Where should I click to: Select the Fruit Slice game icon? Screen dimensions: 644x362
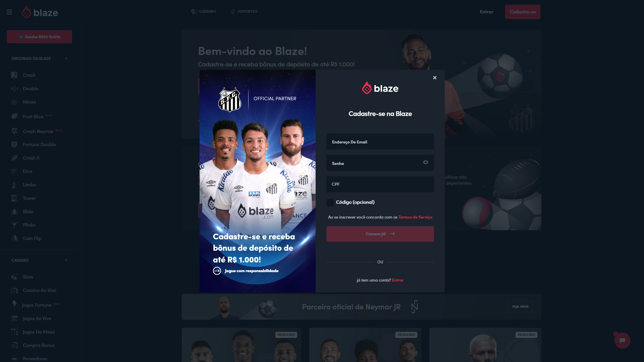(x=15, y=116)
